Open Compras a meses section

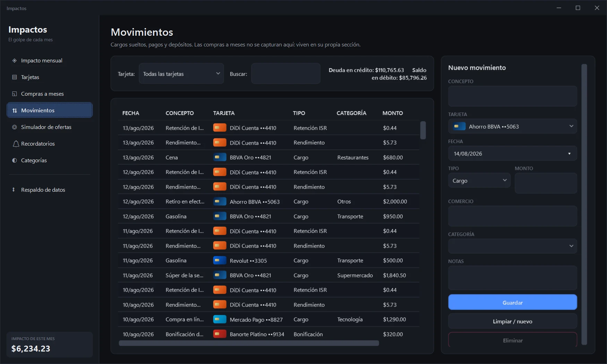50,94
